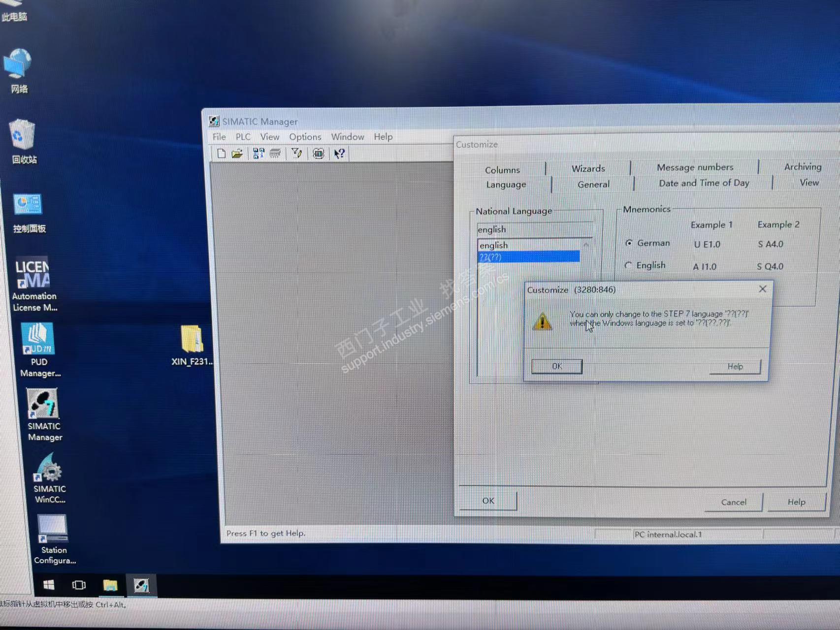Select the SIMATIC Manager desktop shortcut
The image size is (840, 630).
[x=44, y=415]
